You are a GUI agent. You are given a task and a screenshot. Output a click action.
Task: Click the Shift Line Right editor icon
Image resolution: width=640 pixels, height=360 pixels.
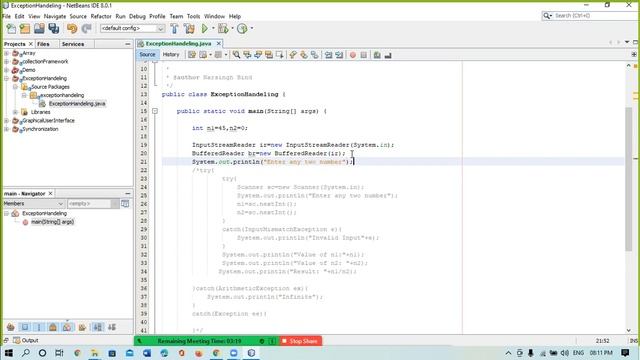point(339,55)
